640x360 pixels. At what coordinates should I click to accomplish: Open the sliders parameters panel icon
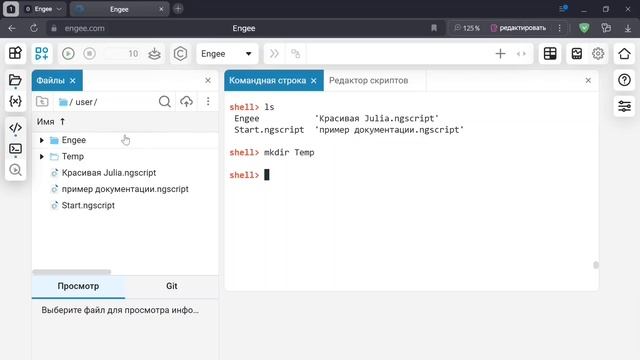[624, 106]
